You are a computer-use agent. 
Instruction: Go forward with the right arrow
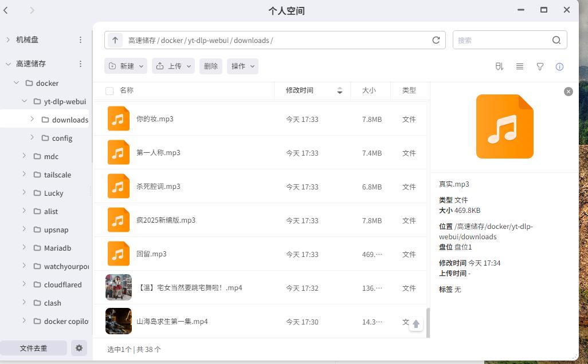(x=32, y=10)
